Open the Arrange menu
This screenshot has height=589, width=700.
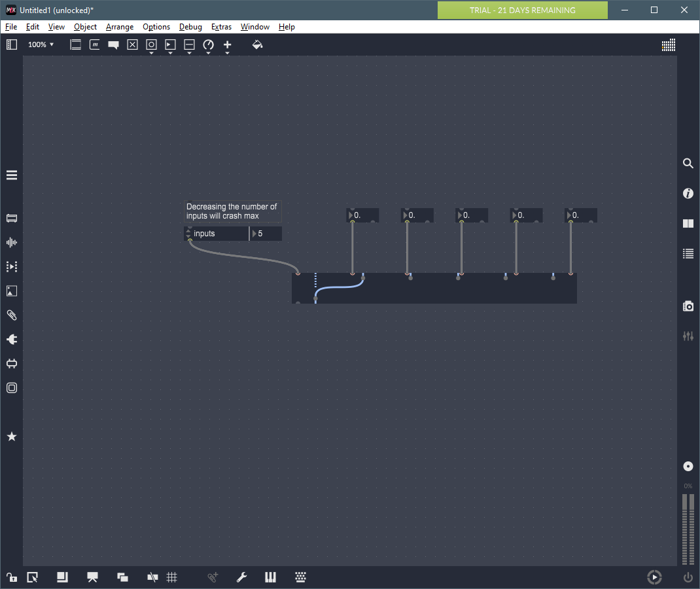[120, 27]
